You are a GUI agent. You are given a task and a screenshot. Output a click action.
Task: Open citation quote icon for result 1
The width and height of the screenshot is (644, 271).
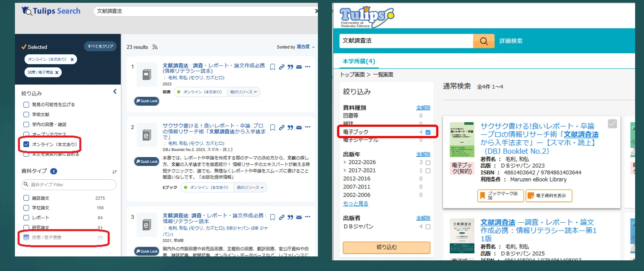click(x=291, y=67)
